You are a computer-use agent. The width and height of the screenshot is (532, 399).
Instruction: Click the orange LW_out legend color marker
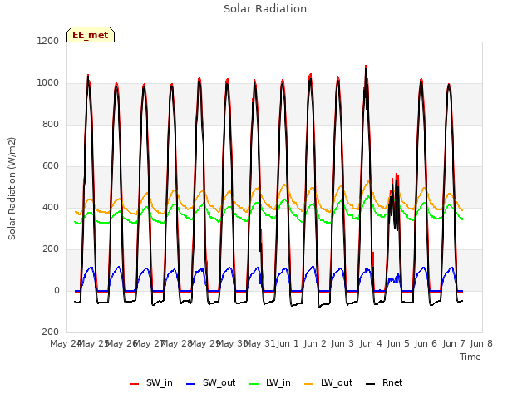coord(309,384)
